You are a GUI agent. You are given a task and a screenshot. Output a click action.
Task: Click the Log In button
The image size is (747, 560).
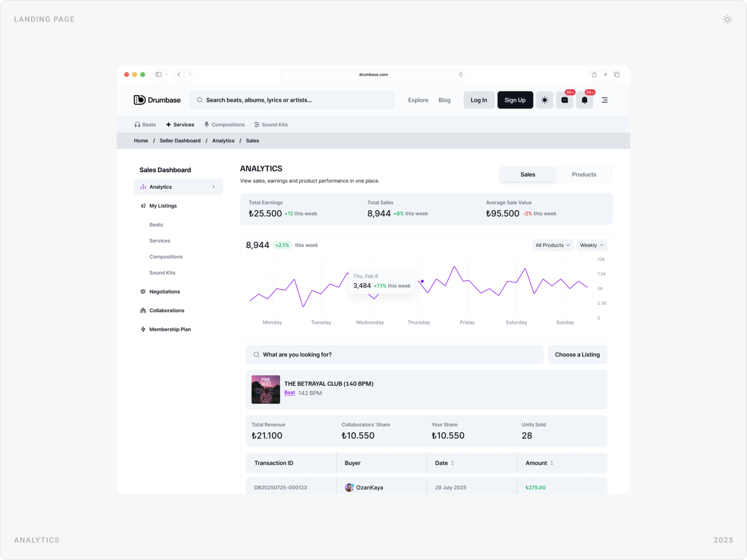(479, 100)
